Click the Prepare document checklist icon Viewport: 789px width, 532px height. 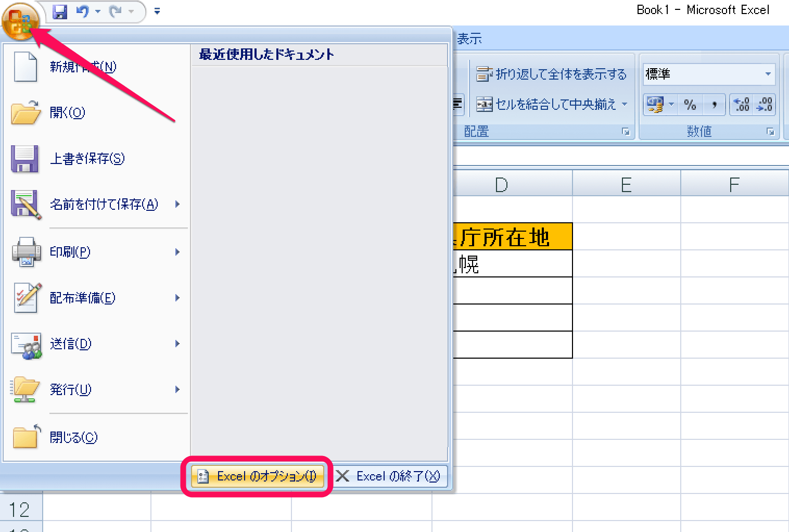27,298
